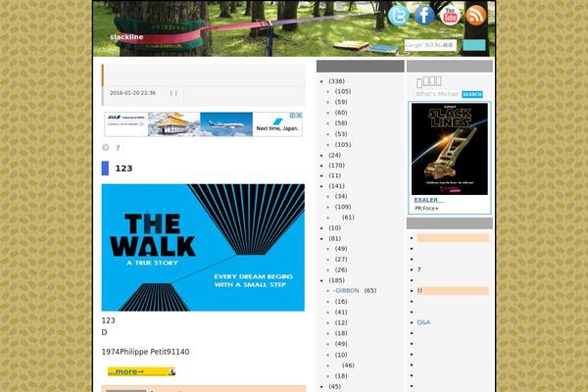
Task: Click the '123' article heading
Action: (123, 169)
